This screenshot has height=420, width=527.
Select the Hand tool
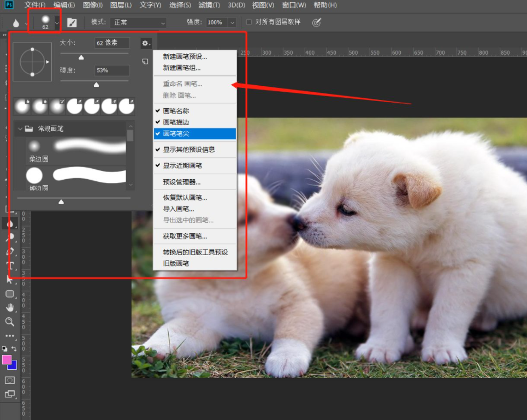pyautogui.click(x=10, y=307)
